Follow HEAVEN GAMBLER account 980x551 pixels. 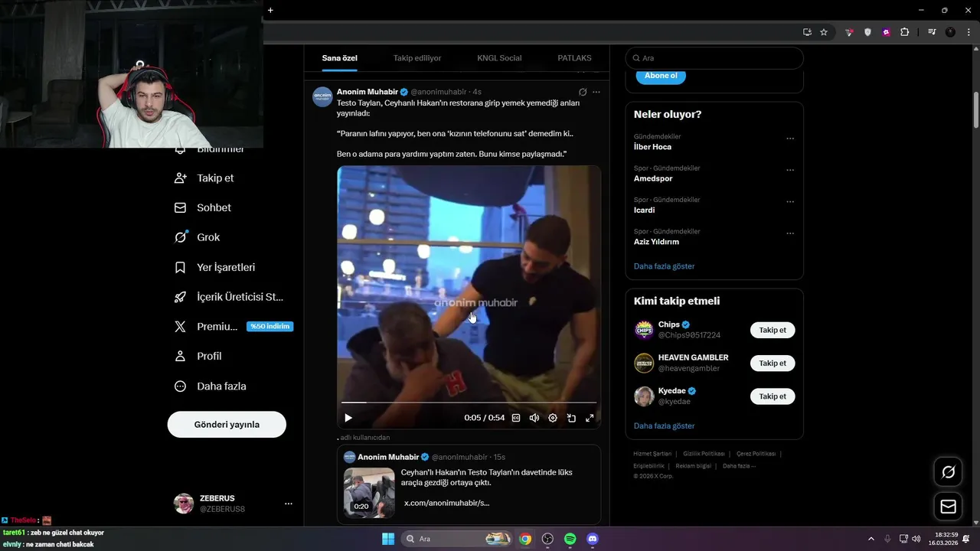point(773,364)
